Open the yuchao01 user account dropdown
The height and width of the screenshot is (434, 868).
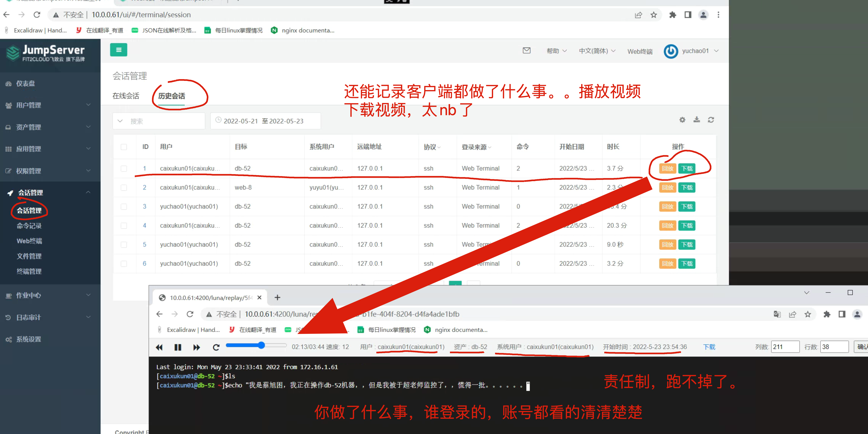pyautogui.click(x=695, y=51)
